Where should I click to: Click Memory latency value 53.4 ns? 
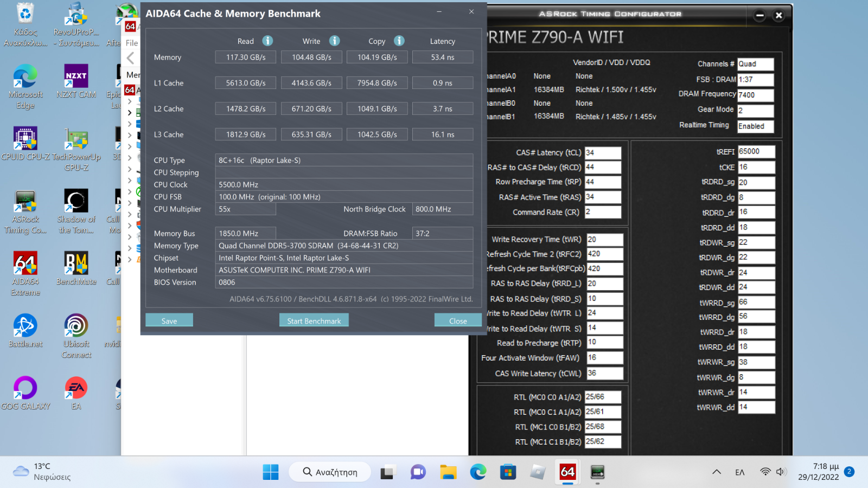[443, 57]
